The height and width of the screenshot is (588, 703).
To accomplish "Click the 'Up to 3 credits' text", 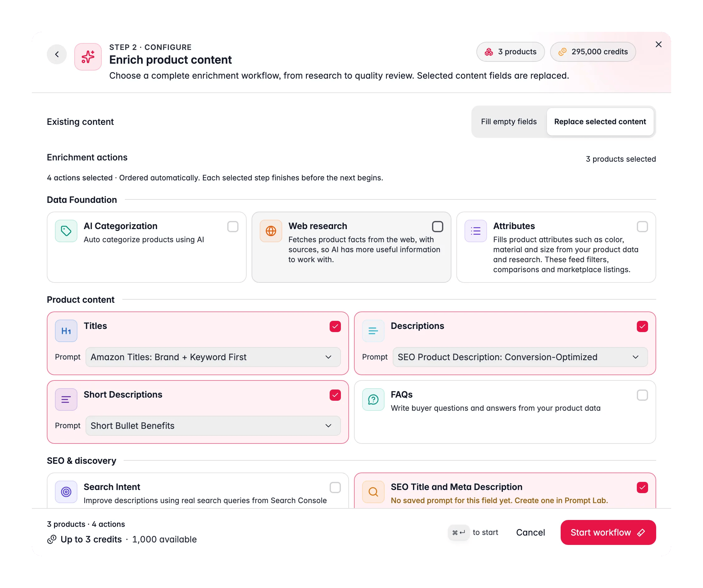I will (91, 540).
